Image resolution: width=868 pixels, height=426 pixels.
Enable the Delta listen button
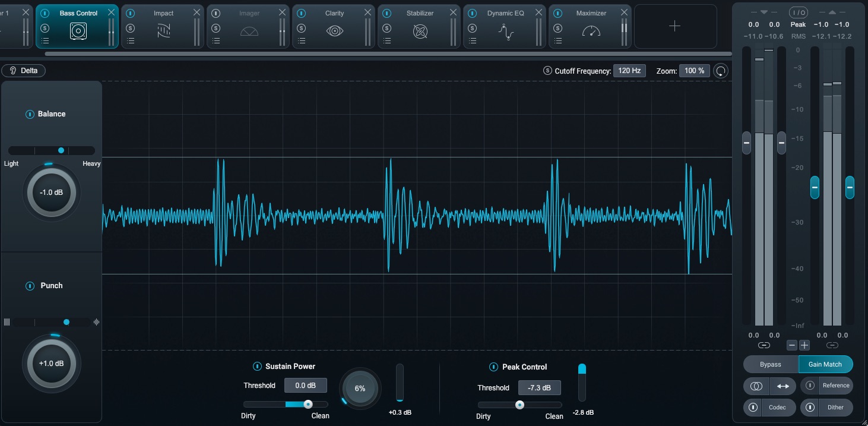click(24, 71)
